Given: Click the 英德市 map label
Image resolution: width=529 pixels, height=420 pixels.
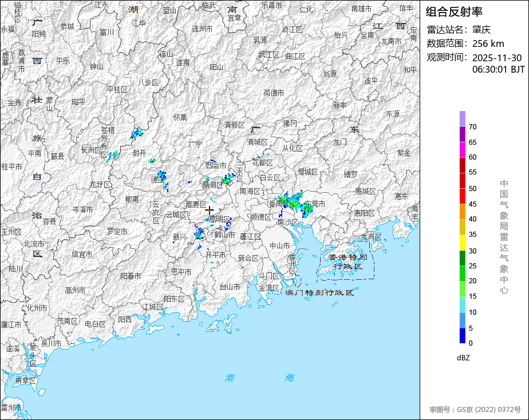Looking at the screenshot, I should [x=274, y=92].
